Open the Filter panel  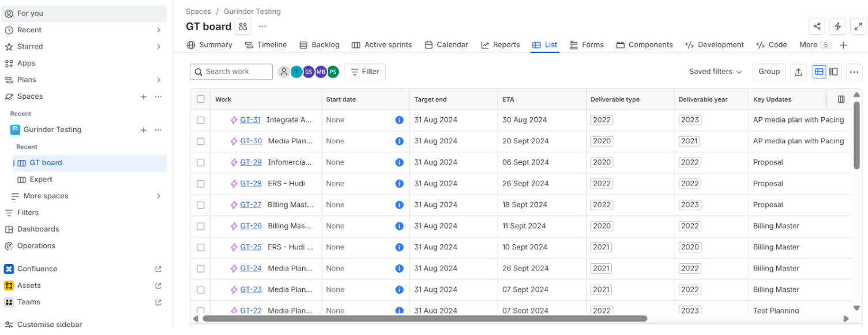(x=365, y=72)
